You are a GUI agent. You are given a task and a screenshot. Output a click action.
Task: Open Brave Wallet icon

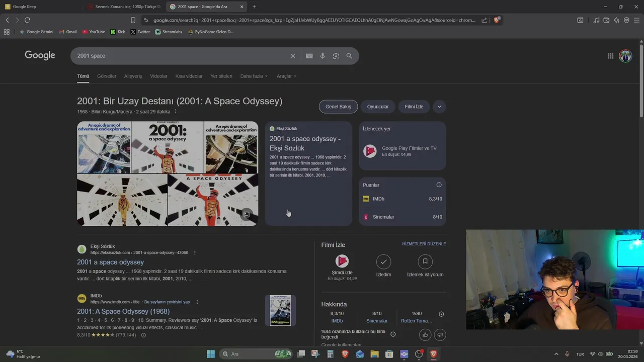click(x=606, y=20)
